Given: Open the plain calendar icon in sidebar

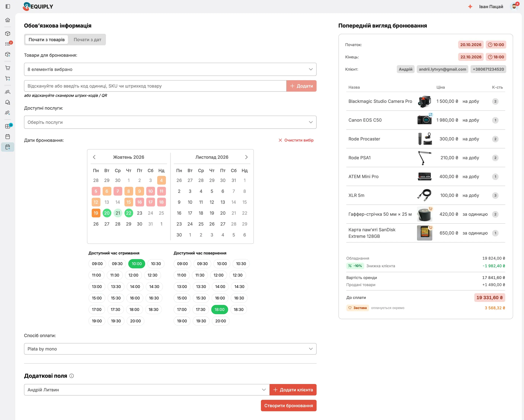Looking at the screenshot, I should pos(8,137).
